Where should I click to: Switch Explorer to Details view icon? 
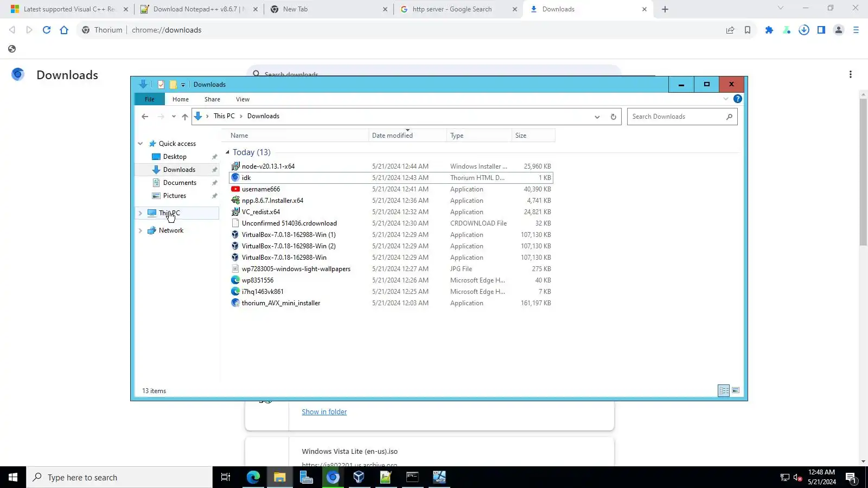coord(724,390)
